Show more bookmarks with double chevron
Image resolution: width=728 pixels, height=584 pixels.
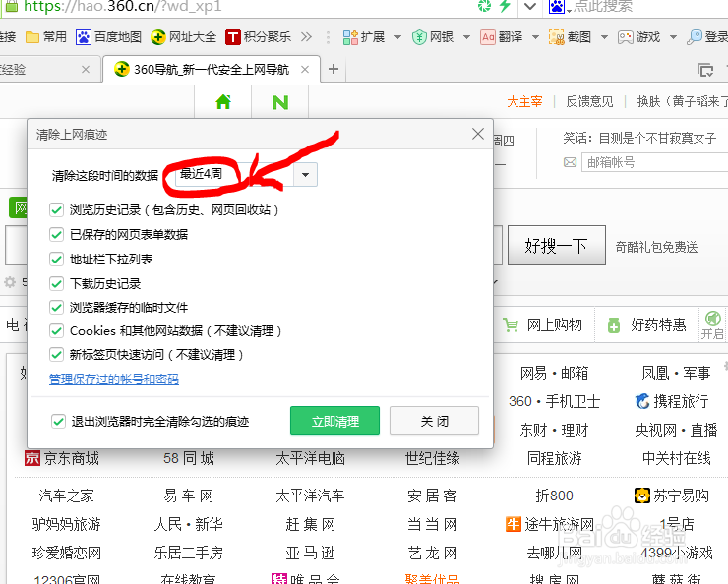(306, 37)
